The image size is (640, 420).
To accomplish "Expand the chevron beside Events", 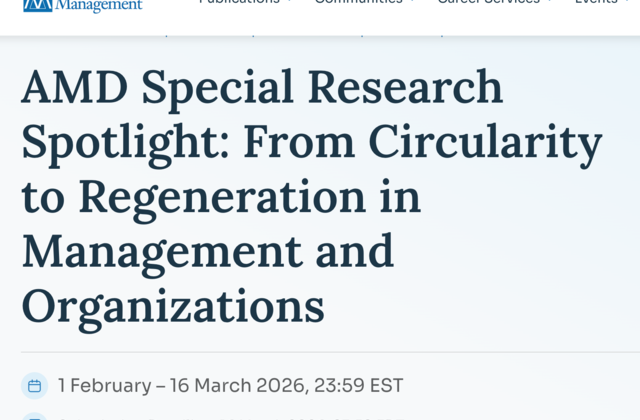I will [x=627, y=2].
